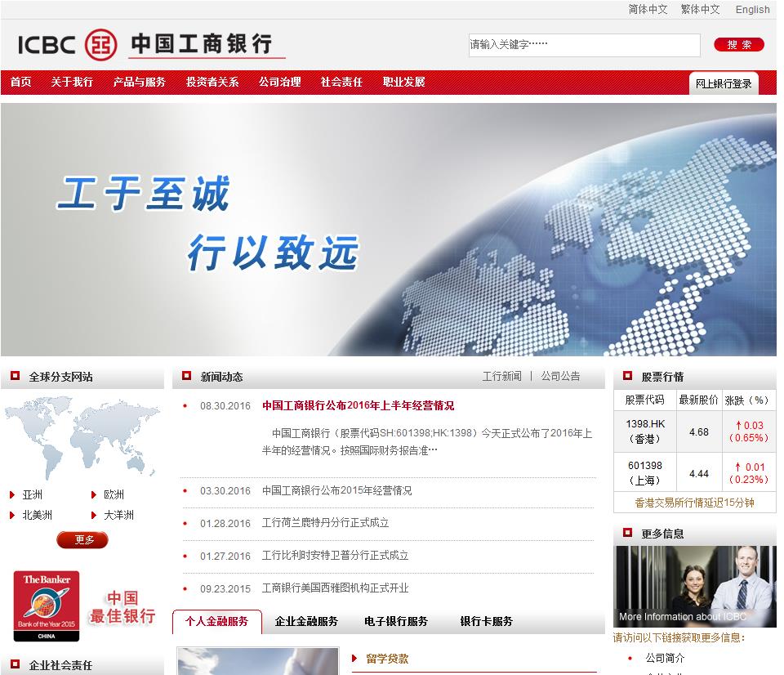The width and height of the screenshot is (784, 675).
Task: Select the 银行卡服务 tab
Action: [487, 621]
